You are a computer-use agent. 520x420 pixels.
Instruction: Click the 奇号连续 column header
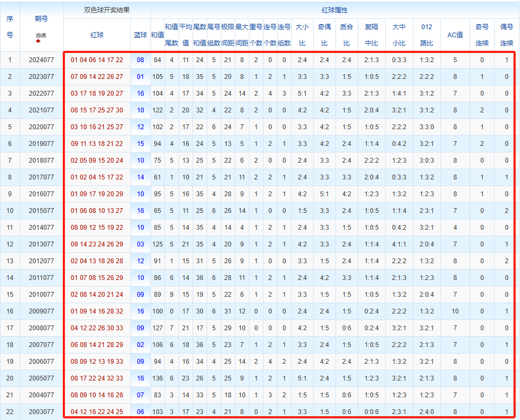482,35
